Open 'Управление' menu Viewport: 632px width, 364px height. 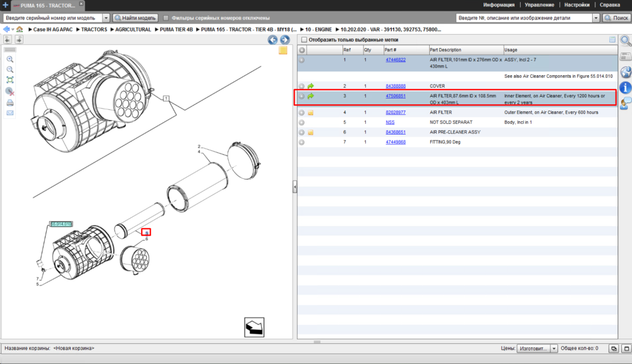[x=539, y=5]
